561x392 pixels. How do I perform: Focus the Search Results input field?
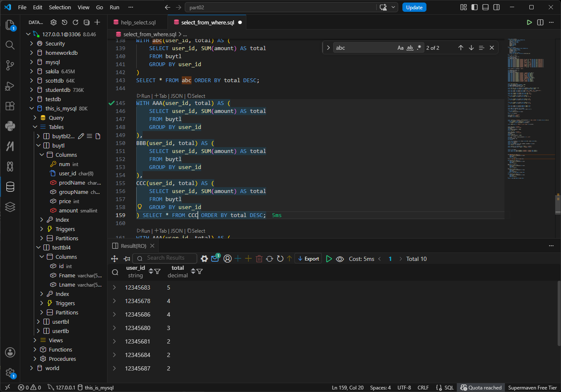click(165, 258)
